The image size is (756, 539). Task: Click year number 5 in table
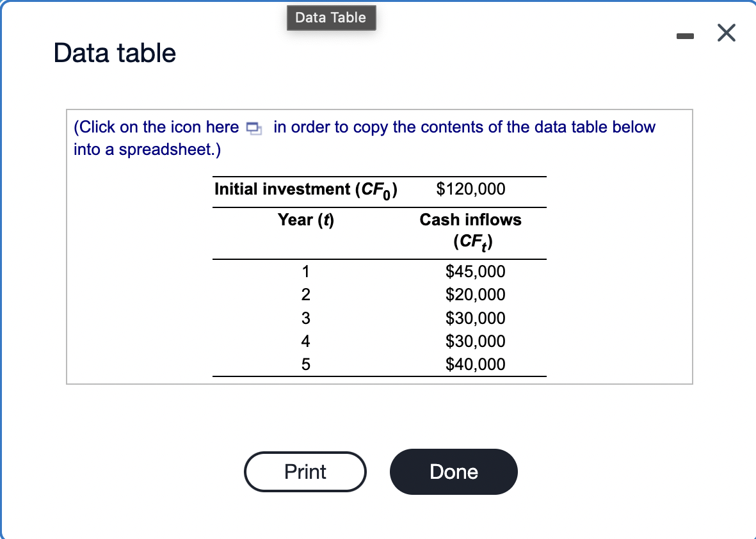coord(305,364)
